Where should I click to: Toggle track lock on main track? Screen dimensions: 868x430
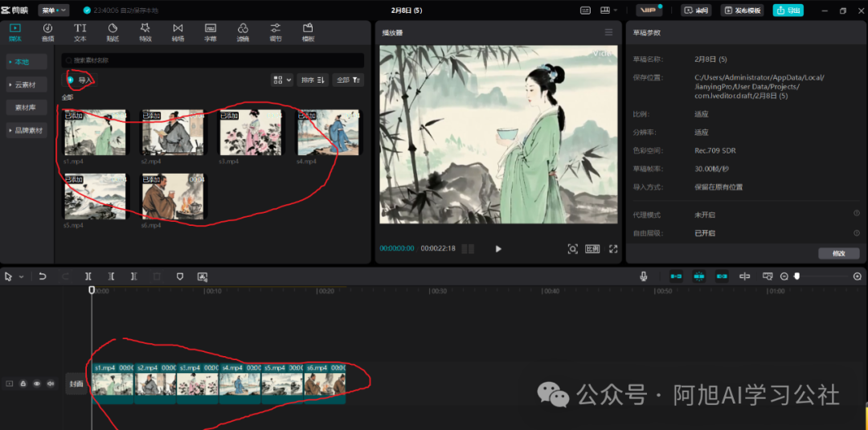pos(23,383)
